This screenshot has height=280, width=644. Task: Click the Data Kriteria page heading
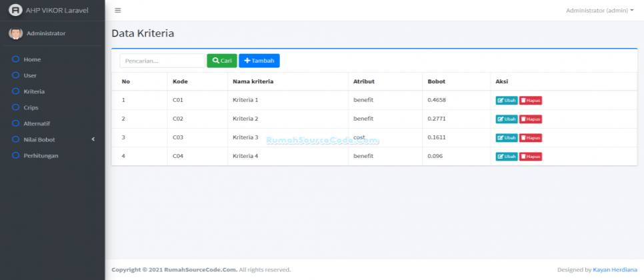(143, 33)
